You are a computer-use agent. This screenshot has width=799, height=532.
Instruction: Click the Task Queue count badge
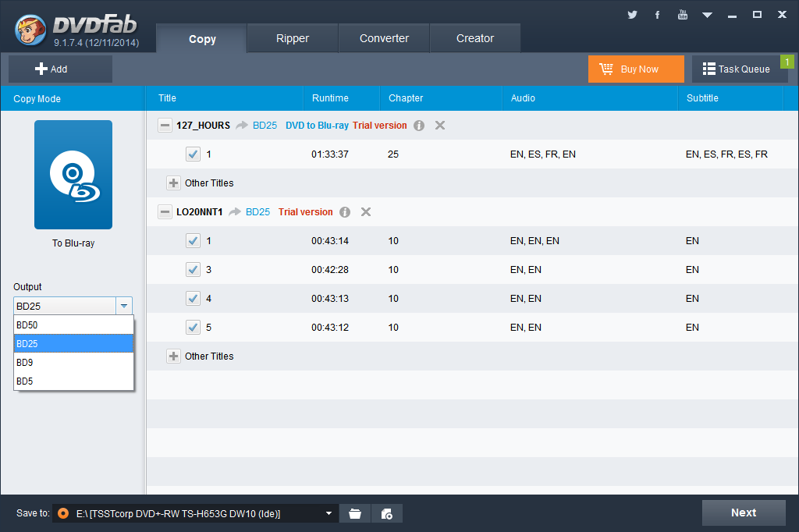787,62
